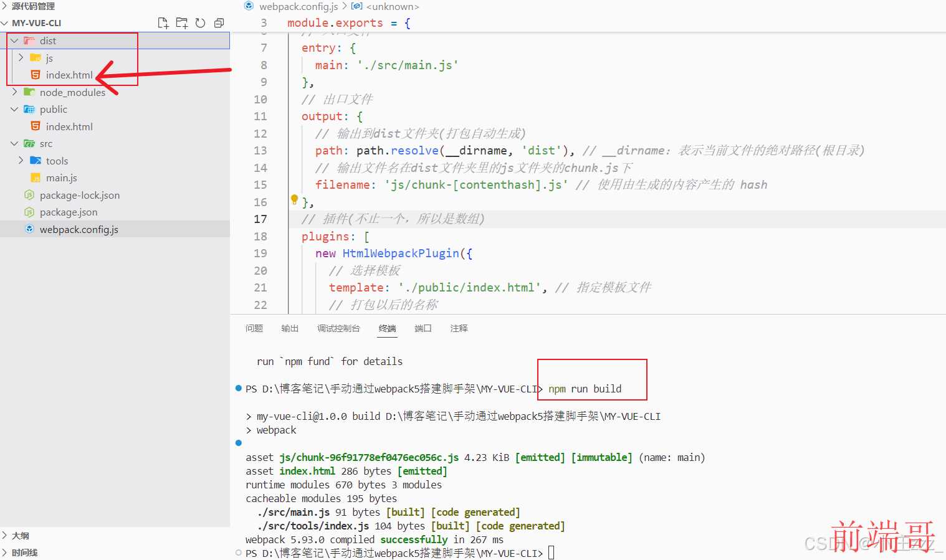Click the lightbulb quick-fix icon on line 16
Viewport: 946px width, 560px height.
pyautogui.click(x=294, y=200)
